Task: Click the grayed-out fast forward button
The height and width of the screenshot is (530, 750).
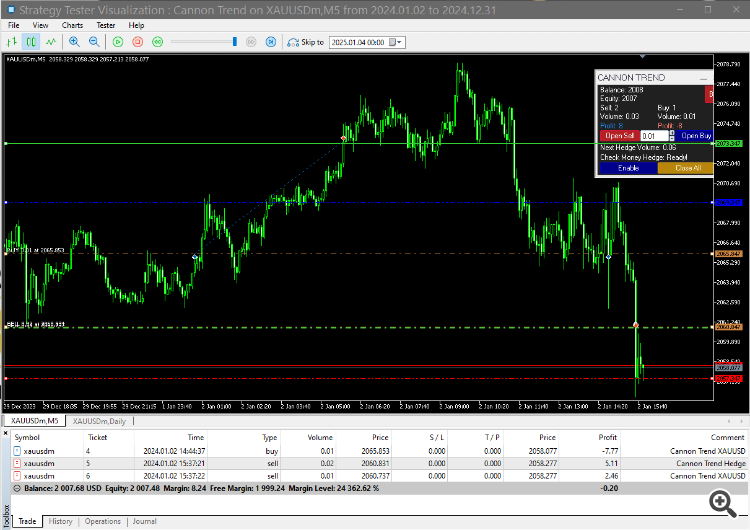Action: (251, 42)
